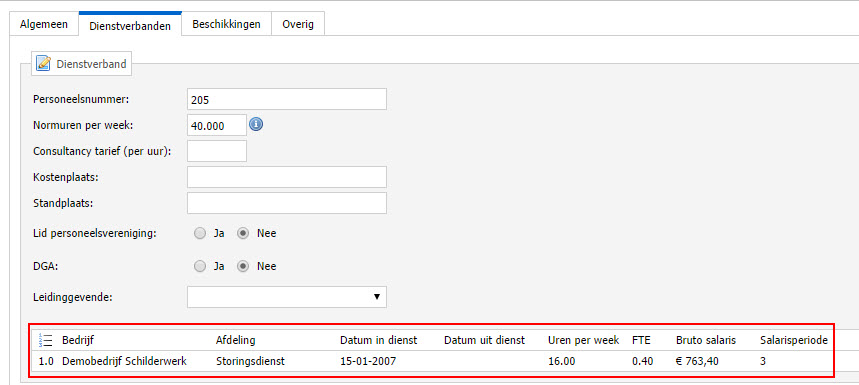Select the Dienstverbanden tab
This screenshot has width=859, height=385.
[x=130, y=24]
